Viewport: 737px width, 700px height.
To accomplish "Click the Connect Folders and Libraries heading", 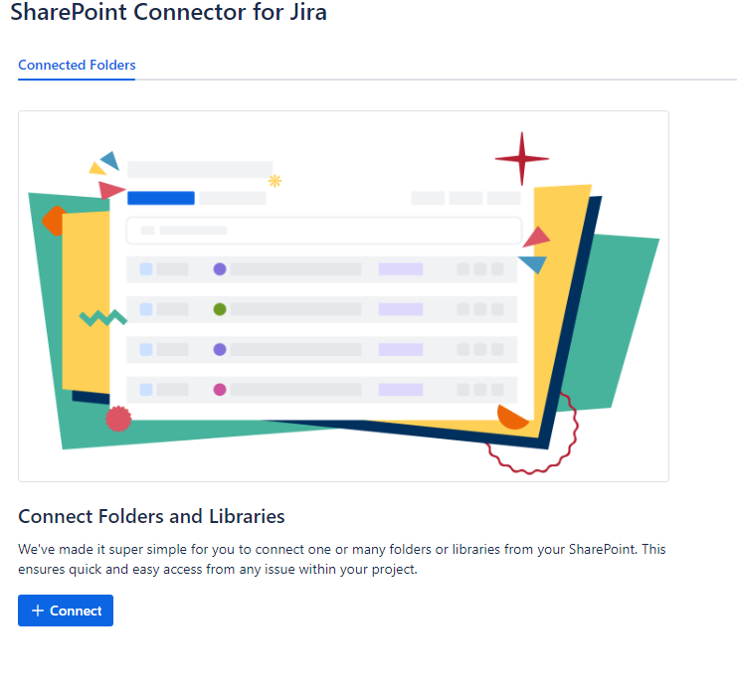I will pos(151,516).
